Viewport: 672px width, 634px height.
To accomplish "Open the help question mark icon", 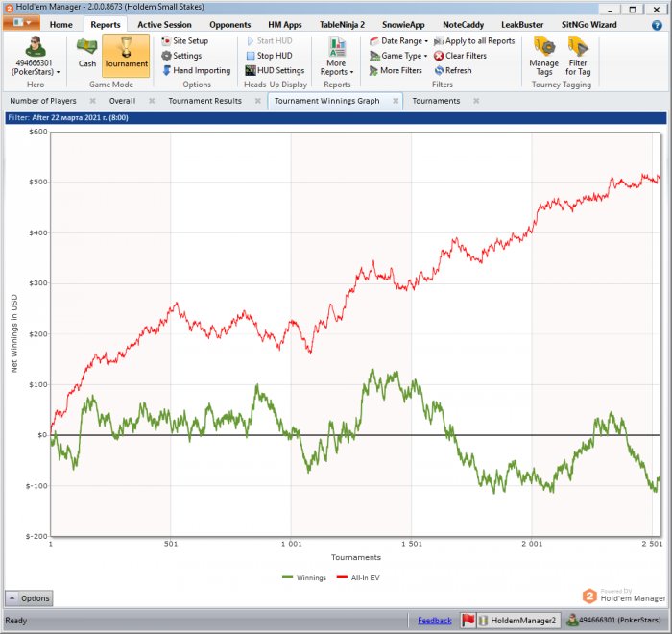I will (657, 25).
